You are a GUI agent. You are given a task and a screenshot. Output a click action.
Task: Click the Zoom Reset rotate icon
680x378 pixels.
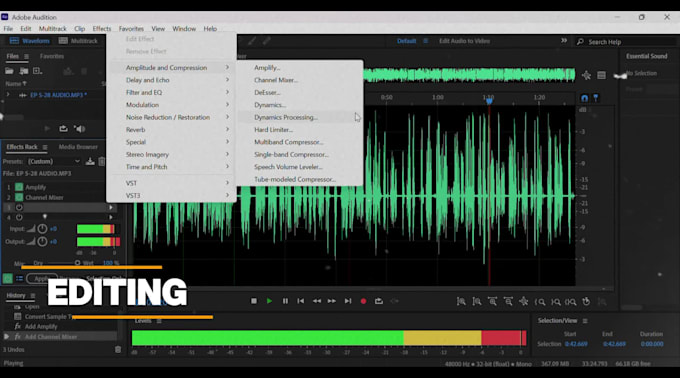(586, 301)
